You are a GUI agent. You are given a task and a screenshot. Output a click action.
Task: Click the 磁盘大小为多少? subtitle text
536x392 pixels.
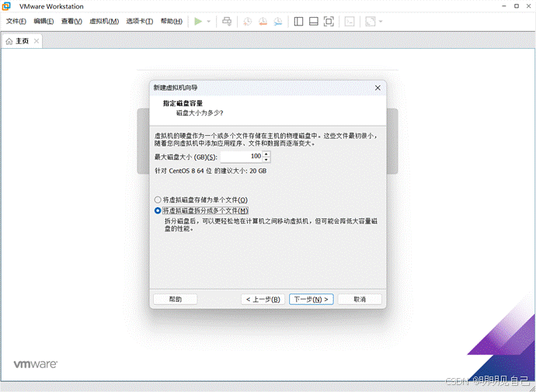tap(200, 113)
